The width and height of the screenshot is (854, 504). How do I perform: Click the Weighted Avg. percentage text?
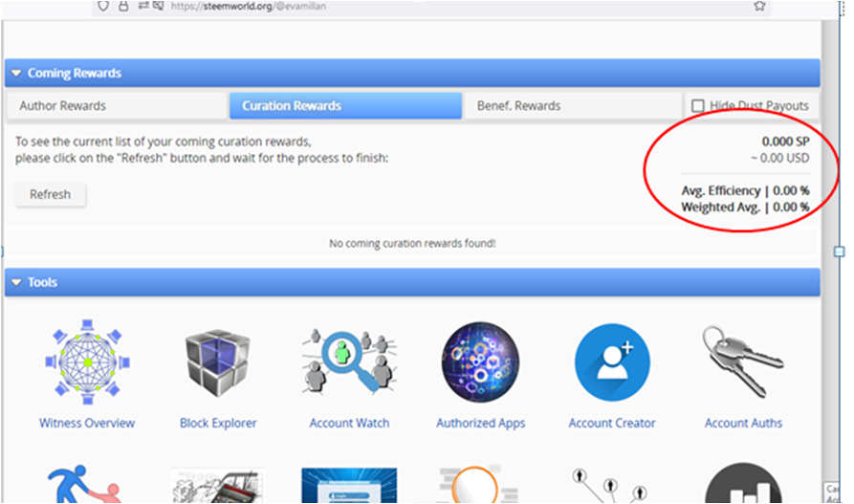click(x=745, y=207)
